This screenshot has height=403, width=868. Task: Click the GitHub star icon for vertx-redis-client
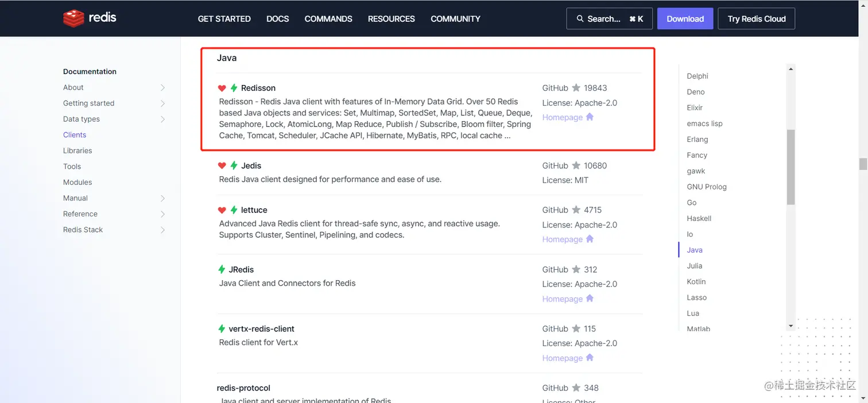[x=576, y=329]
